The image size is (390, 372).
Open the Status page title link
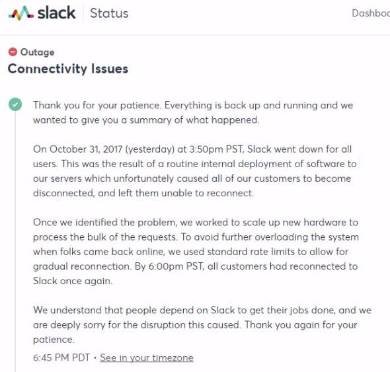tap(109, 13)
